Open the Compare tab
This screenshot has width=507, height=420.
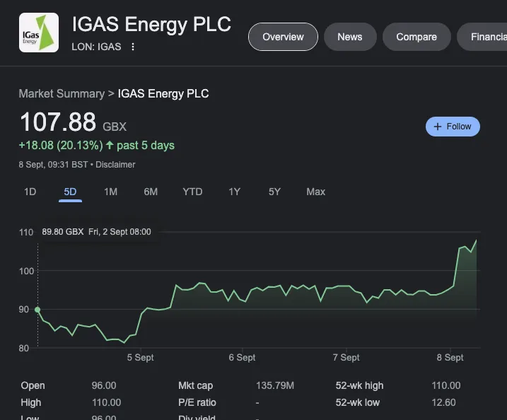pos(416,37)
